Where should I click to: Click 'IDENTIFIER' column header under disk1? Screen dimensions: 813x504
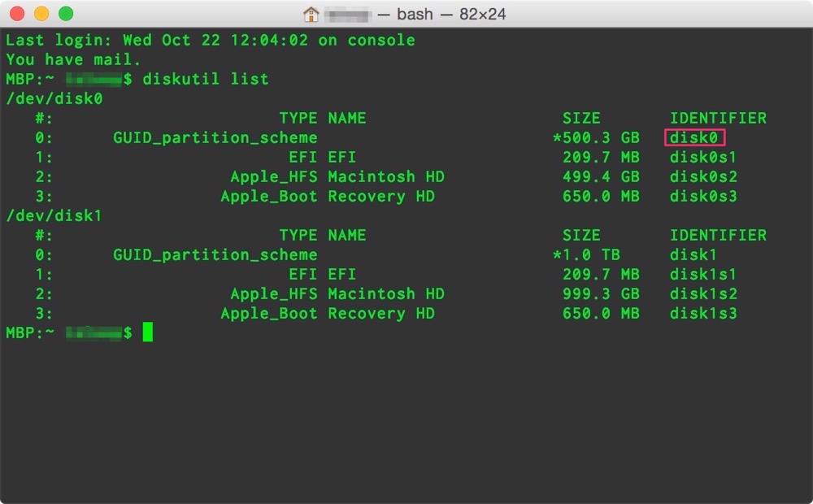tap(718, 236)
